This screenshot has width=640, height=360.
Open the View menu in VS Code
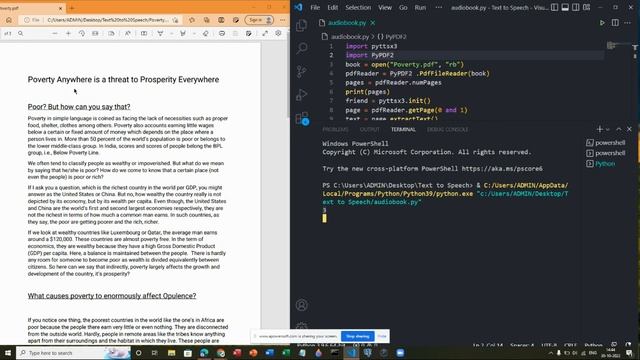coord(385,7)
